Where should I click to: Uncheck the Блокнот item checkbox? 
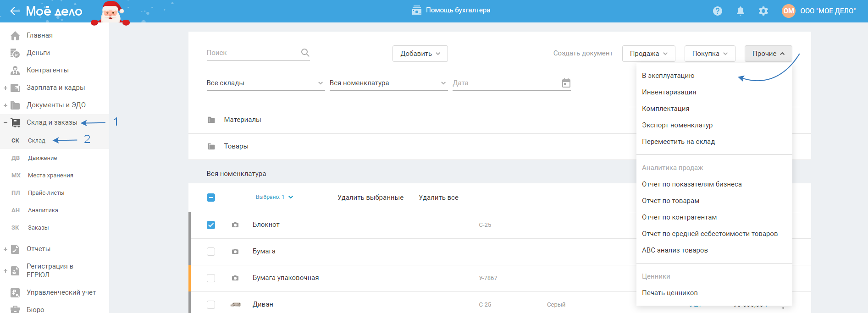[211, 225]
